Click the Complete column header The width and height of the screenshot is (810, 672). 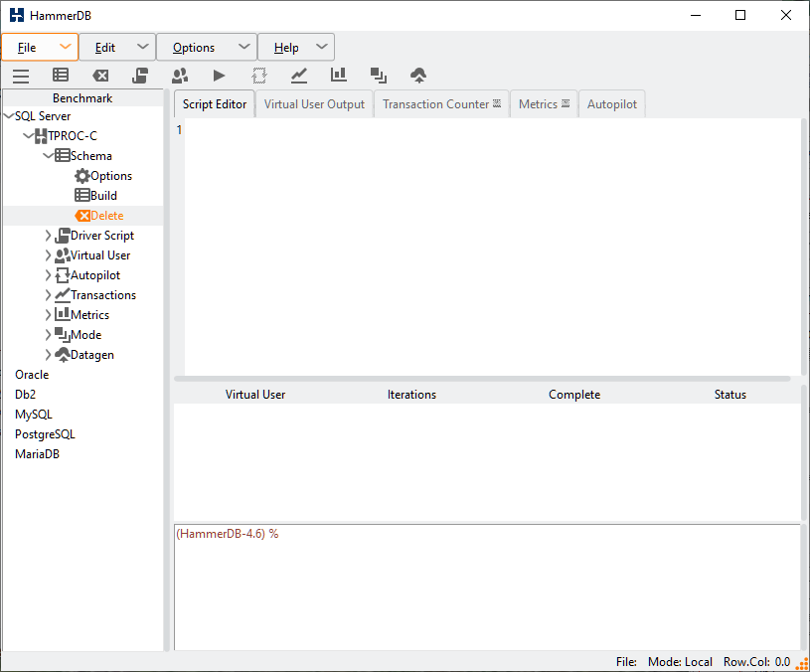[x=574, y=395]
